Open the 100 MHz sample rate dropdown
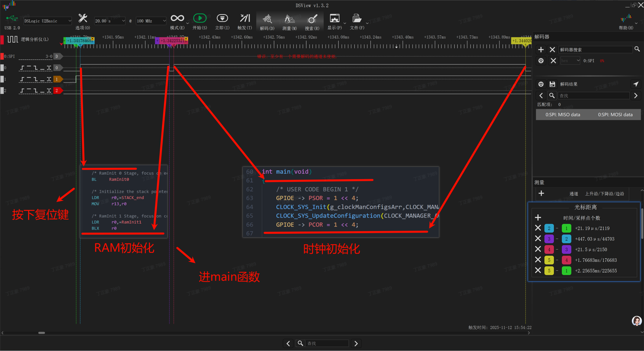 150,21
